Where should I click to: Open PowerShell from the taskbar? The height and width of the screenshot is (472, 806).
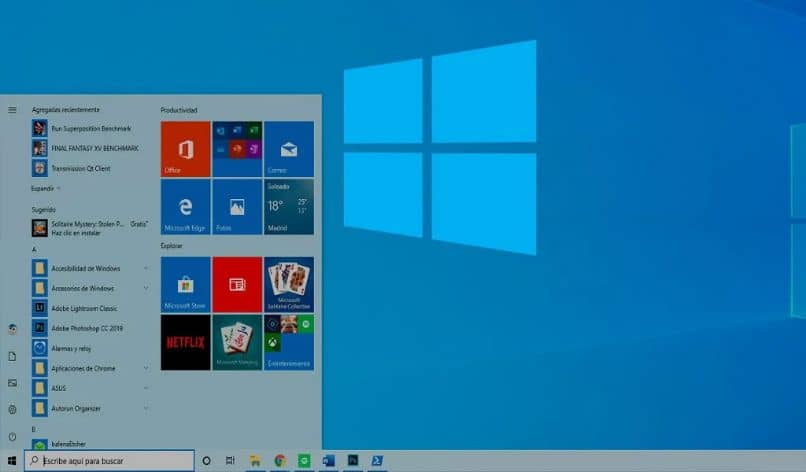pyautogui.click(x=377, y=461)
